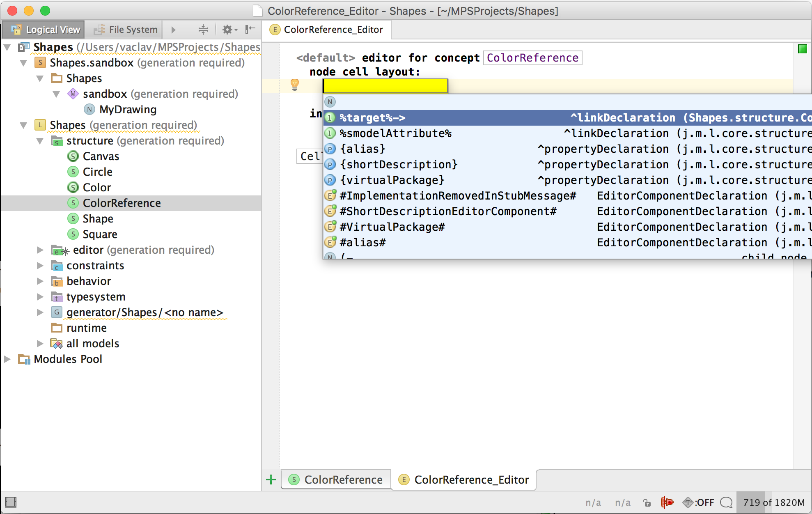812x514 pixels.
Task: Expand the editor aspect folder
Action: [x=40, y=250]
